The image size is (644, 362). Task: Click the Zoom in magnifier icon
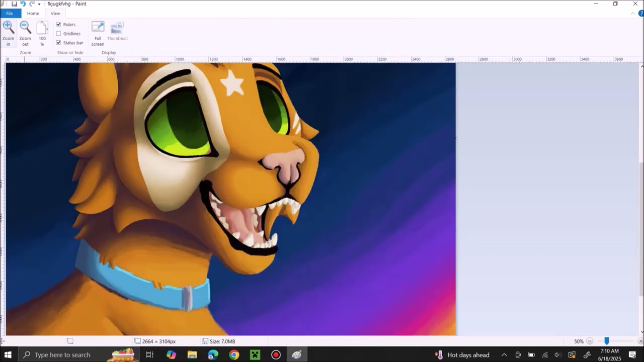pos(8,28)
